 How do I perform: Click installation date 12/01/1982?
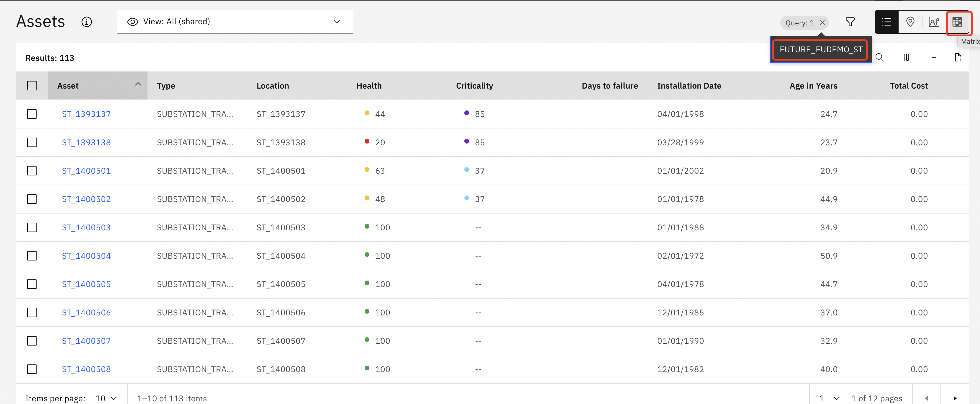pyautogui.click(x=680, y=369)
